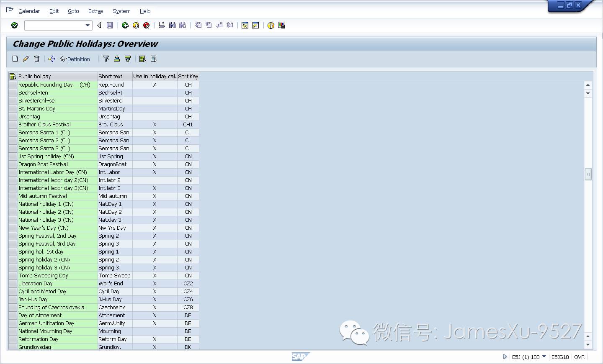Click the Generate Shortcut icon
Image resolution: width=603 pixels, height=364 pixels.
[255, 26]
